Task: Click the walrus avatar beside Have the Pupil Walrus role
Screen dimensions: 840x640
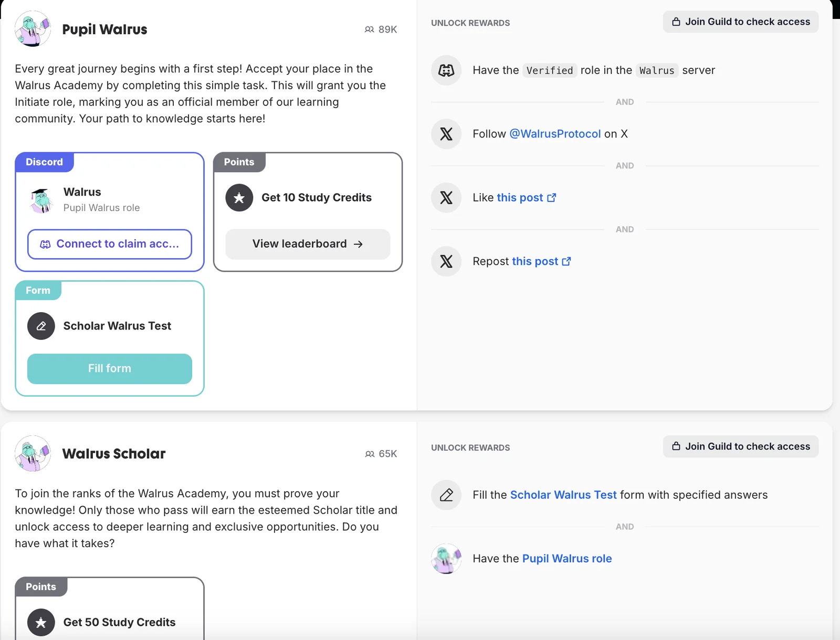Action: [446, 559]
